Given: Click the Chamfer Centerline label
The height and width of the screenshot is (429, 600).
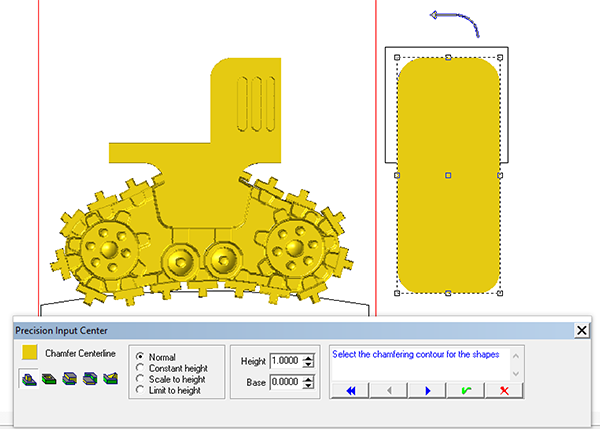Looking at the screenshot, I should [x=80, y=353].
